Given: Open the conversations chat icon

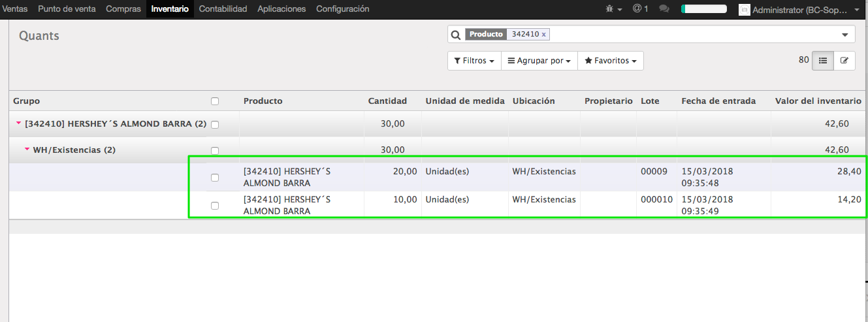Looking at the screenshot, I should point(664,9).
